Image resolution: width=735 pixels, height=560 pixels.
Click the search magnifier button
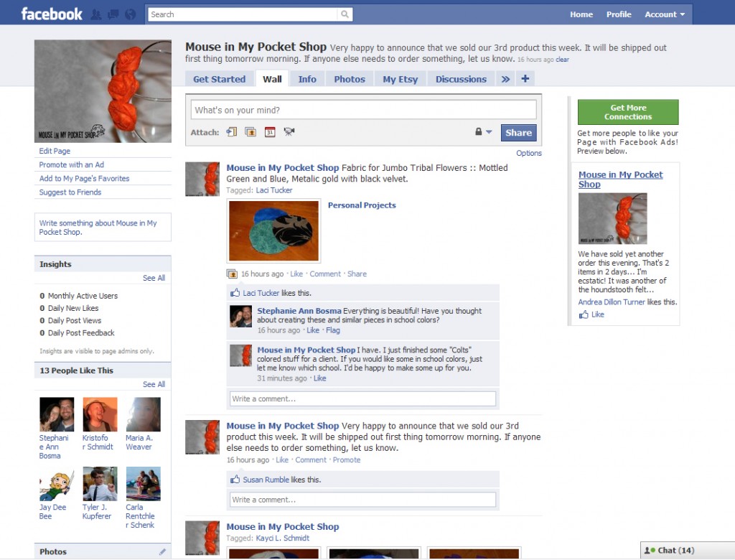tap(345, 14)
